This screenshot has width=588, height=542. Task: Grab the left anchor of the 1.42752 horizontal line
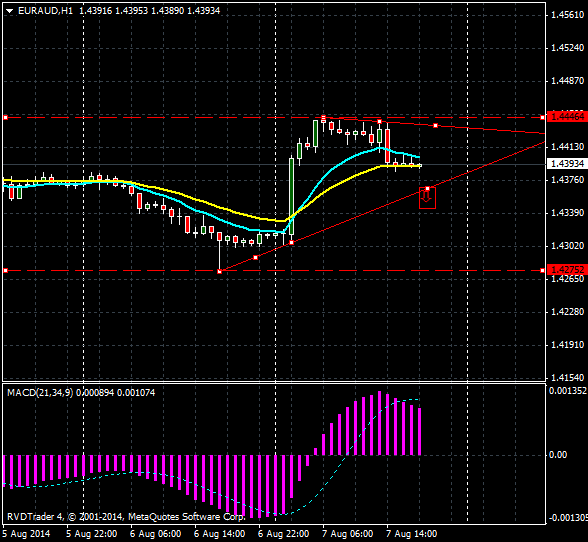5,270
